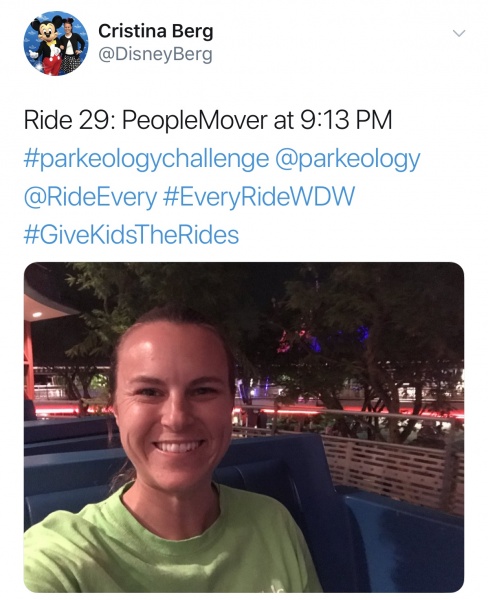Open the Cristina Berg display name

[x=155, y=32]
